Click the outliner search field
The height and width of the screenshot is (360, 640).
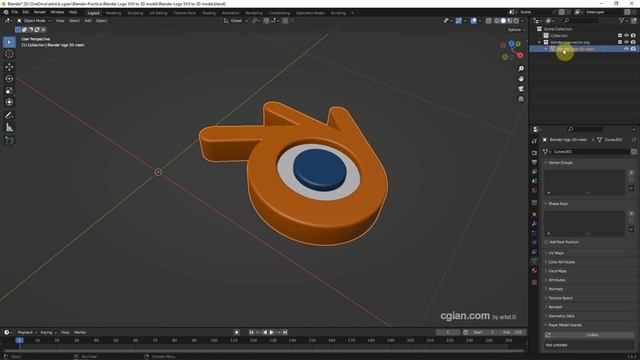coord(582,20)
